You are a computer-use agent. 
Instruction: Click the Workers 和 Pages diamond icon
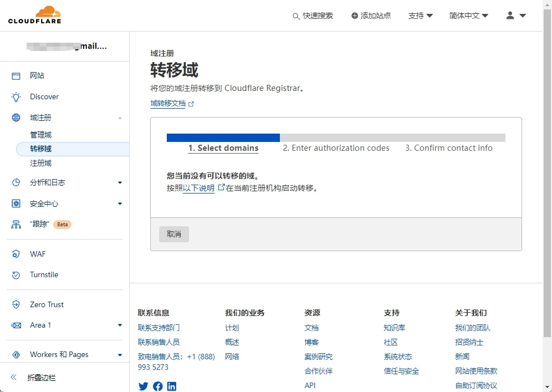[16, 355]
